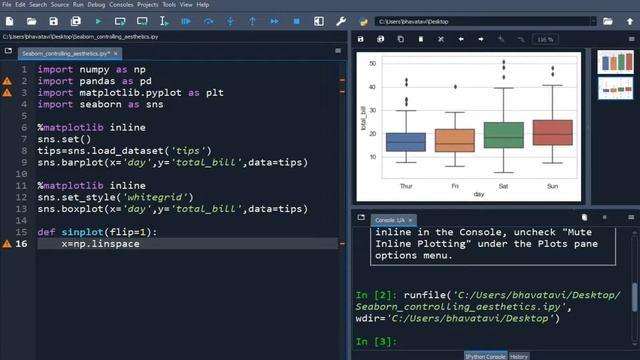
Task: Click the debugger Step into icon
Action: click(231, 21)
